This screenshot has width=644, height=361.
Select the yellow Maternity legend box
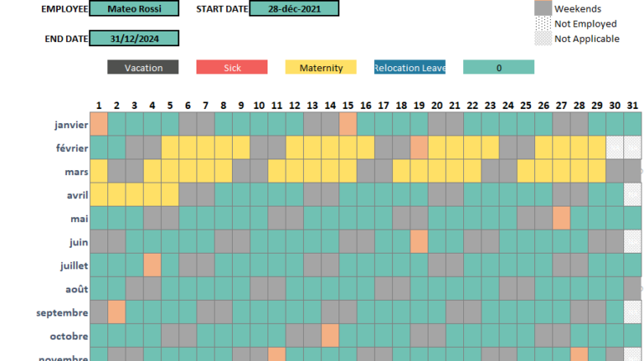(x=321, y=68)
